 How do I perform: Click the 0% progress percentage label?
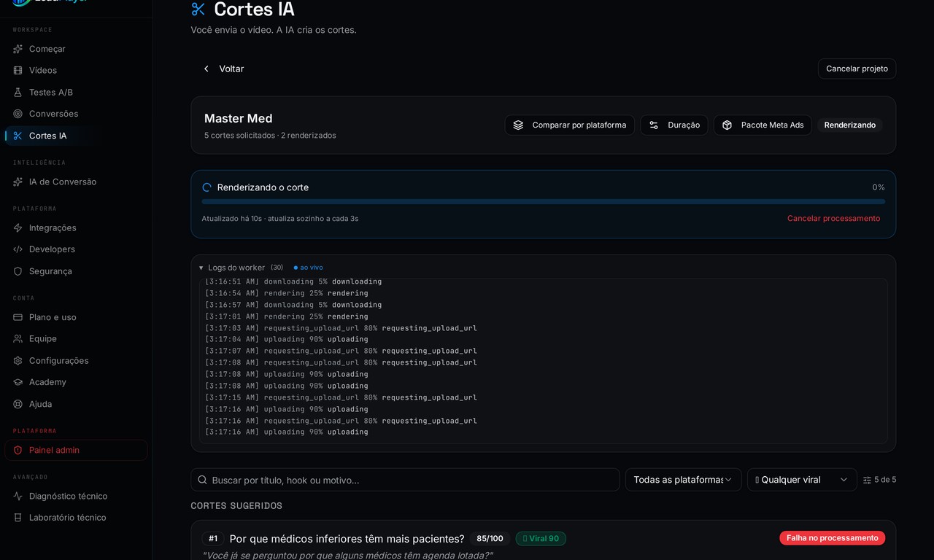point(879,187)
